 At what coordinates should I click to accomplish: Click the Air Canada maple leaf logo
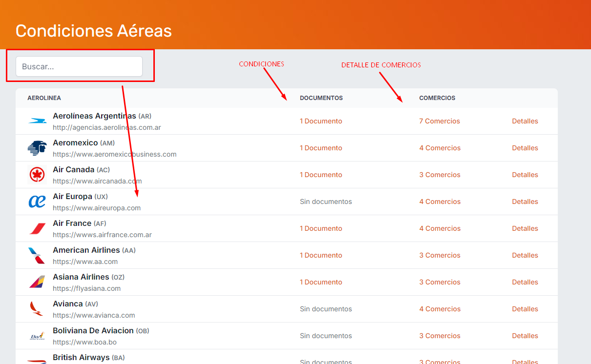click(37, 175)
